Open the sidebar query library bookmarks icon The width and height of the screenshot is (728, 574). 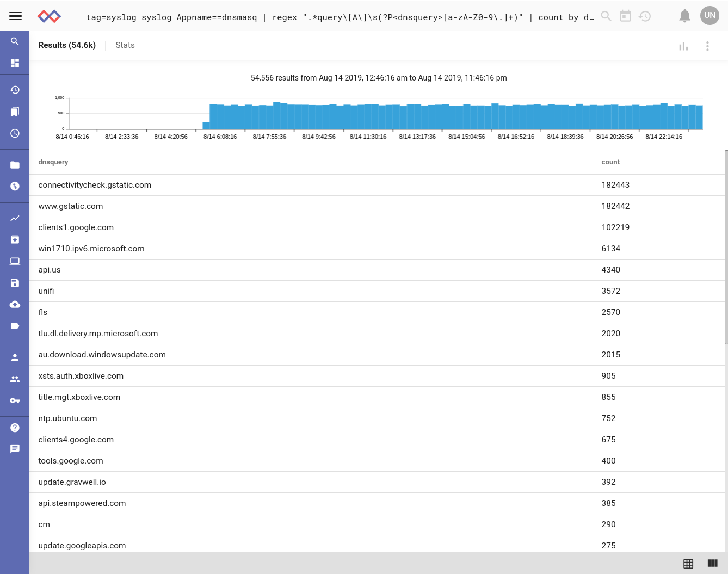15,112
